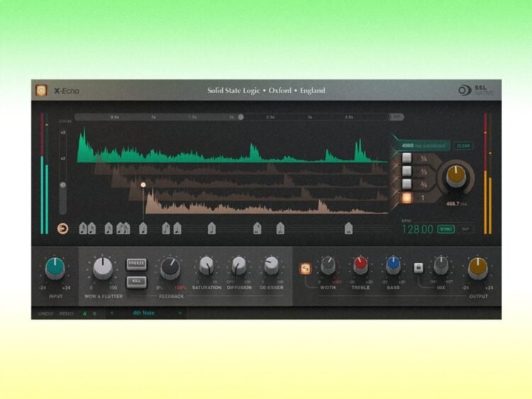Click the gold Output gain knob
The height and width of the screenshot is (399, 532).
[477, 268]
